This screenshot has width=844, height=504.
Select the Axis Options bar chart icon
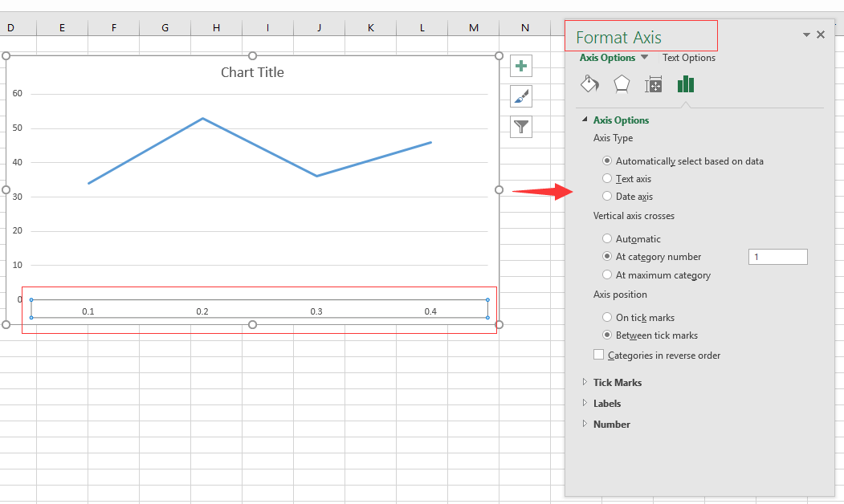[685, 84]
